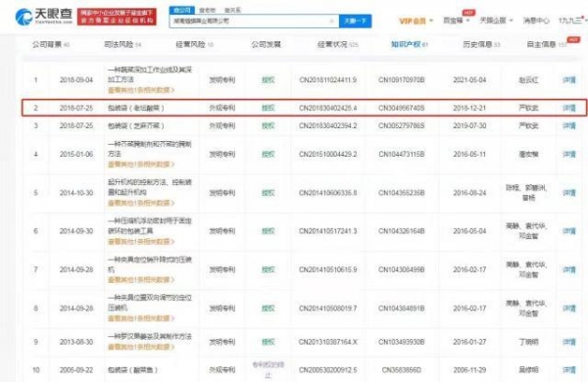588x382 pixels.
Task: Open 详情 for patent CN201830402394.2
Action: (568, 125)
